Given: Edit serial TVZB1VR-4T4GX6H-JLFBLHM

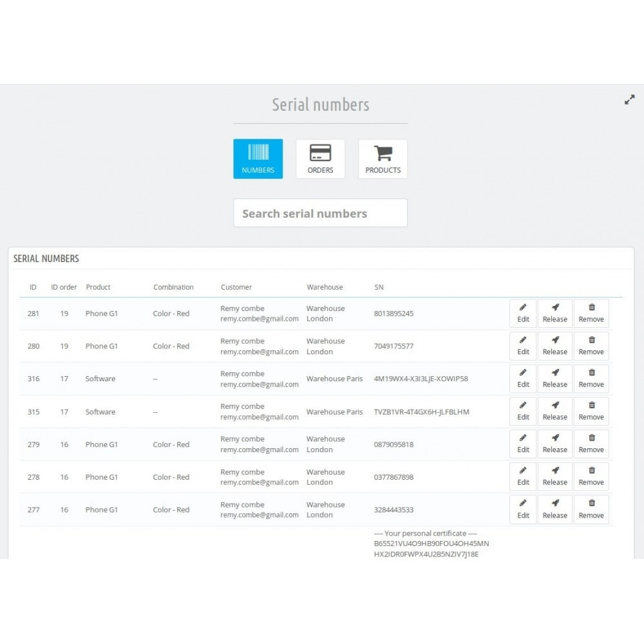Looking at the screenshot, I should (523, 412).
